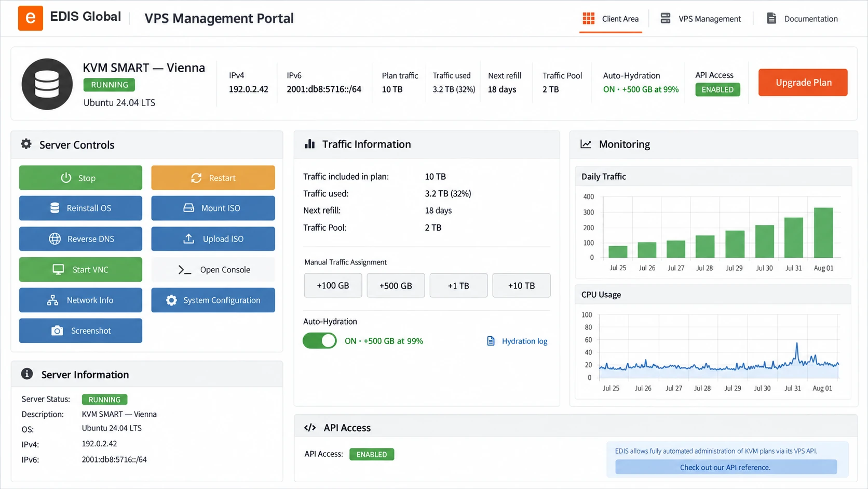Click the globe icon on Reverse DNS
This screenshot has width=868, height=489.
click(55, 239)
